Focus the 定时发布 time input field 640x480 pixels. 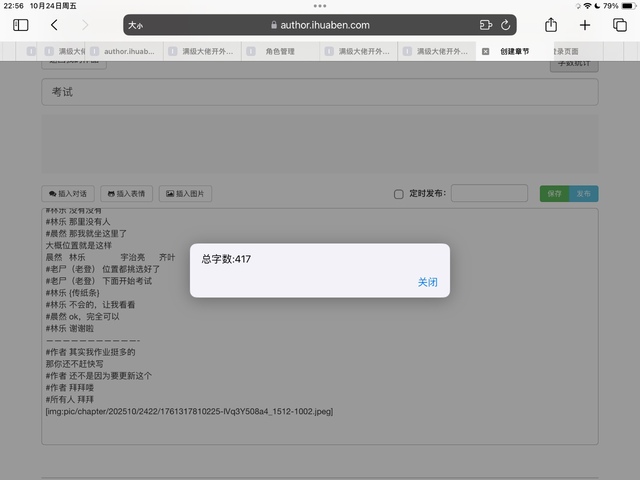click(488, 194)
